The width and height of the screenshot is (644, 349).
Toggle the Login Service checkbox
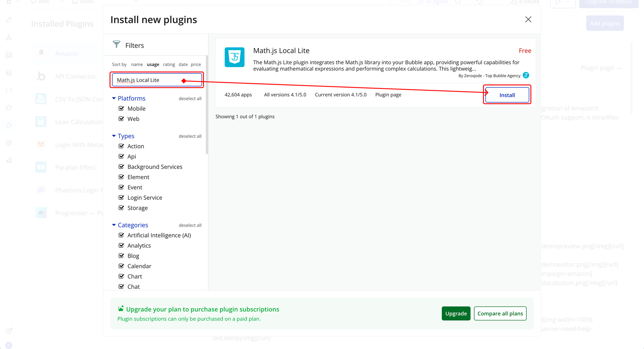click(x=121, y=198)
